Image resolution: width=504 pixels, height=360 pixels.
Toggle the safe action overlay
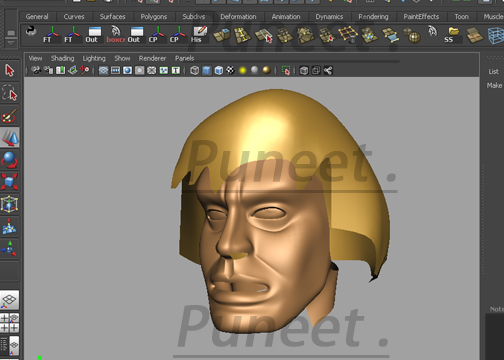164,70
